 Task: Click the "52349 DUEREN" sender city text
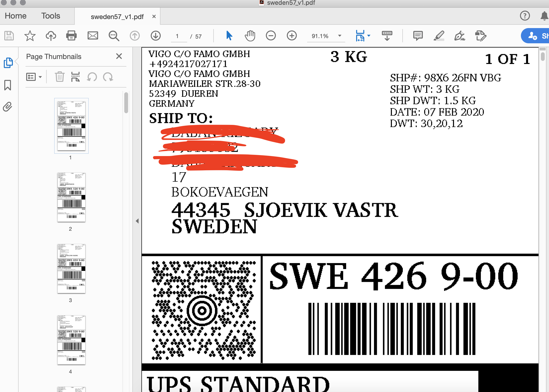pos(183,94)
